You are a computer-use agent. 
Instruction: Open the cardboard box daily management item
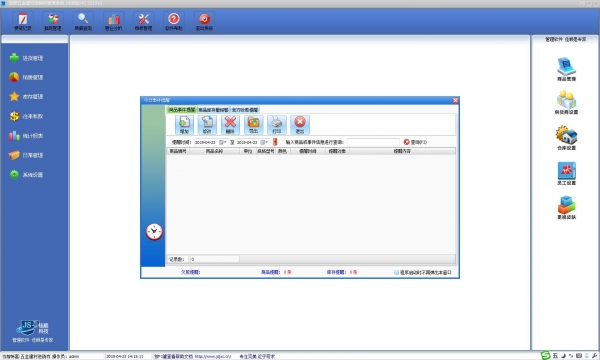(26, 155)
